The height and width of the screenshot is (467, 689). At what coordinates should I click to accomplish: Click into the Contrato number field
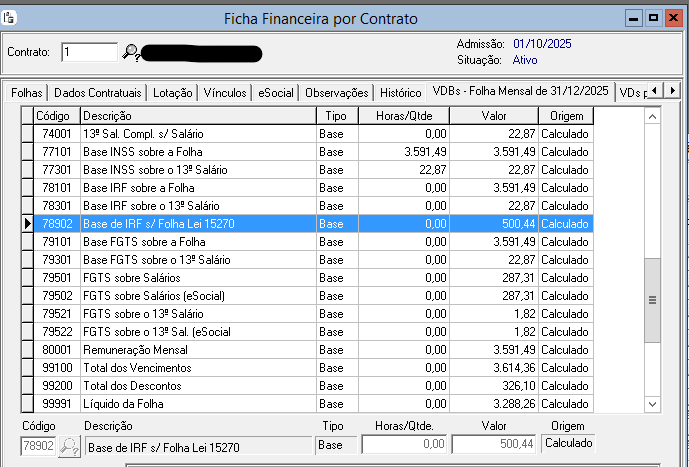click(x=88, y=52)
